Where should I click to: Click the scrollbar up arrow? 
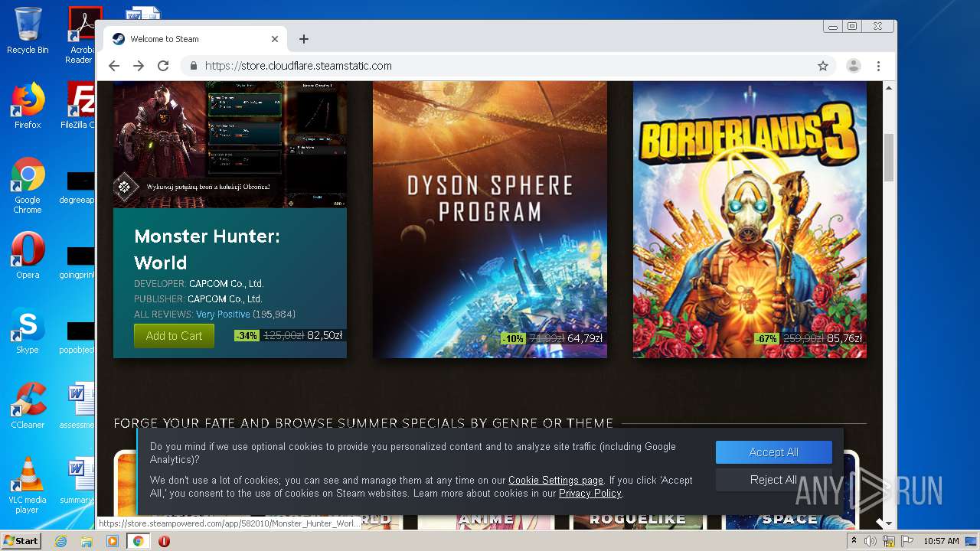coord(889,88)
